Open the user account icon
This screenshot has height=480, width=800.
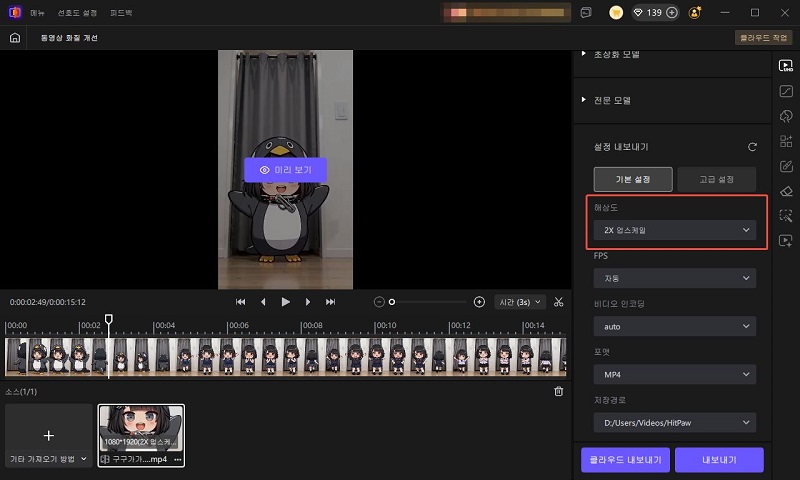[x=695, y=13]
